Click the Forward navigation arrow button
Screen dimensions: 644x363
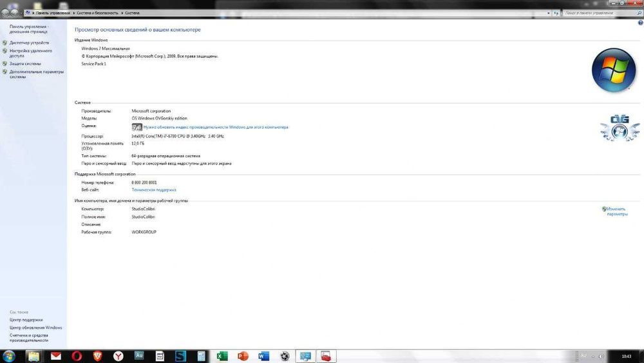click(14, 13)
